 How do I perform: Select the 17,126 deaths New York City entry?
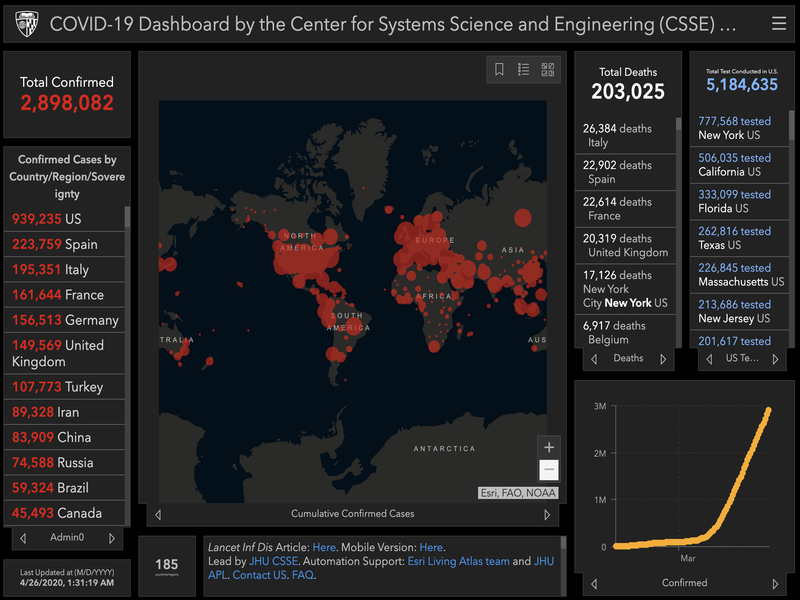(x=626, y=289)
